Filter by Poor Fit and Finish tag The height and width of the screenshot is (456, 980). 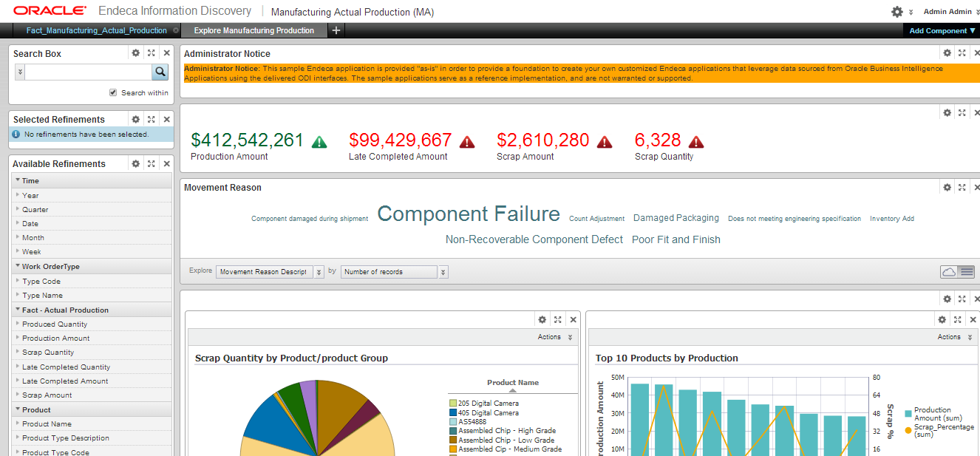tap(676, 239)
